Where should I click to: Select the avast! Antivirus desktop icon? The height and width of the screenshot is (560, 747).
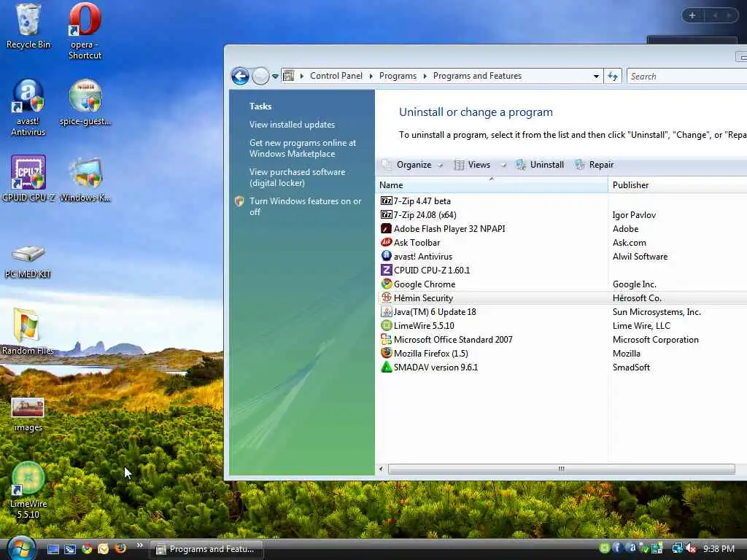tap(28, 108)
